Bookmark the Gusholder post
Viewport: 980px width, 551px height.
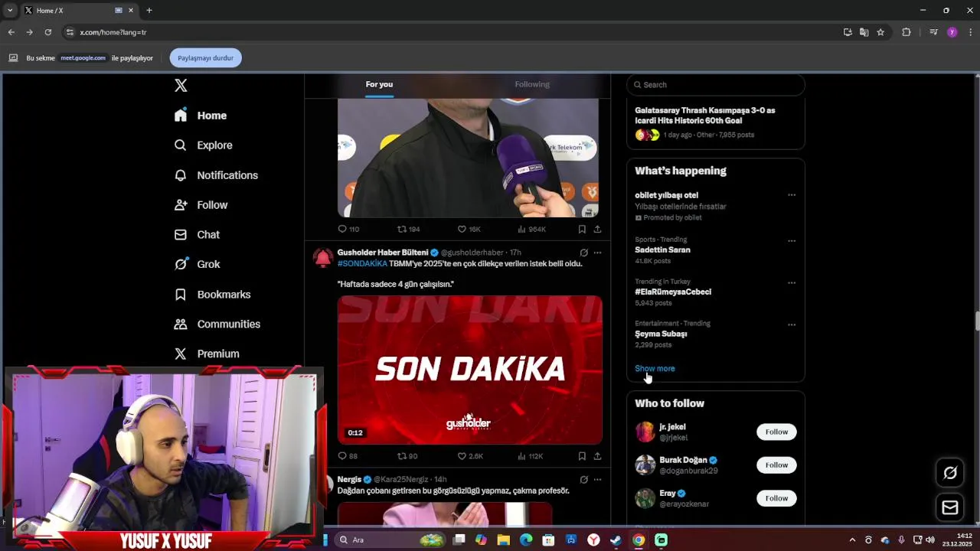pos(582,456)
